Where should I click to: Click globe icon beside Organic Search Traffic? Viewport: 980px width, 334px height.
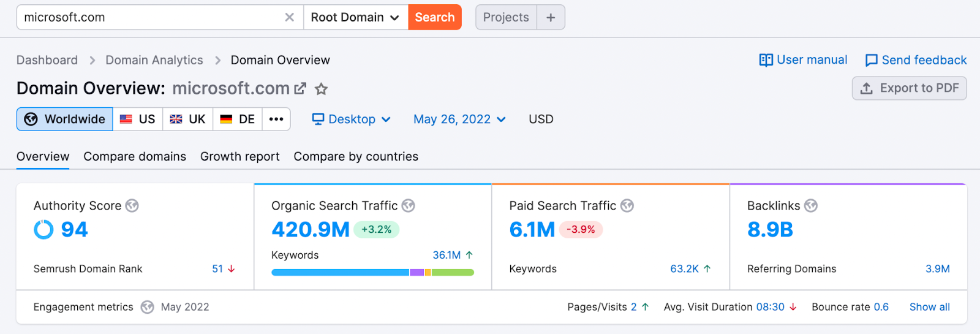(409, 206)
